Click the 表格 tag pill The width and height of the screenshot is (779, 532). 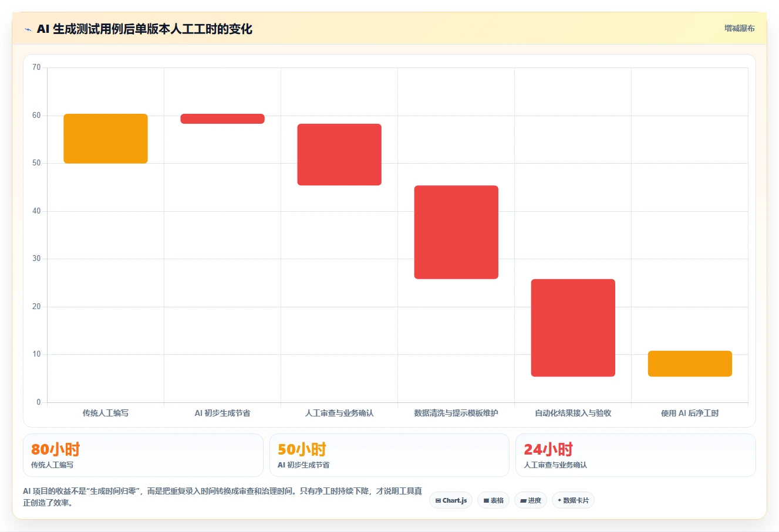click(493, 500)
